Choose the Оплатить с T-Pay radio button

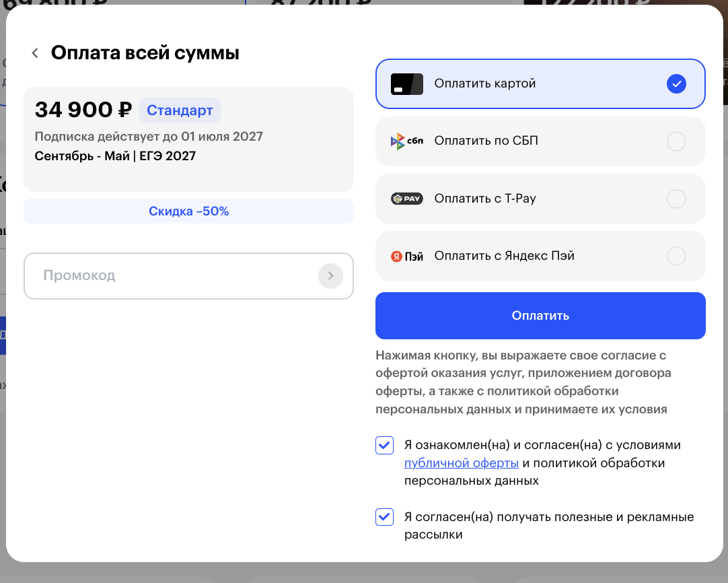click(676, 199)
